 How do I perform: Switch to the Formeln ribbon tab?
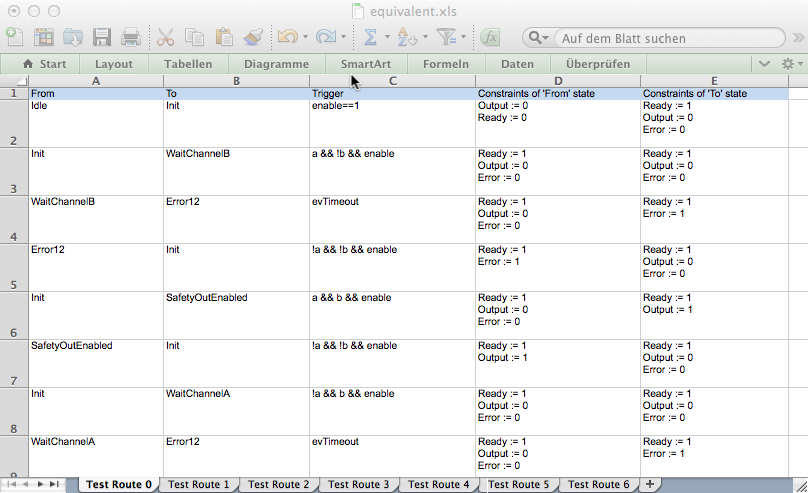click(446, 64)
